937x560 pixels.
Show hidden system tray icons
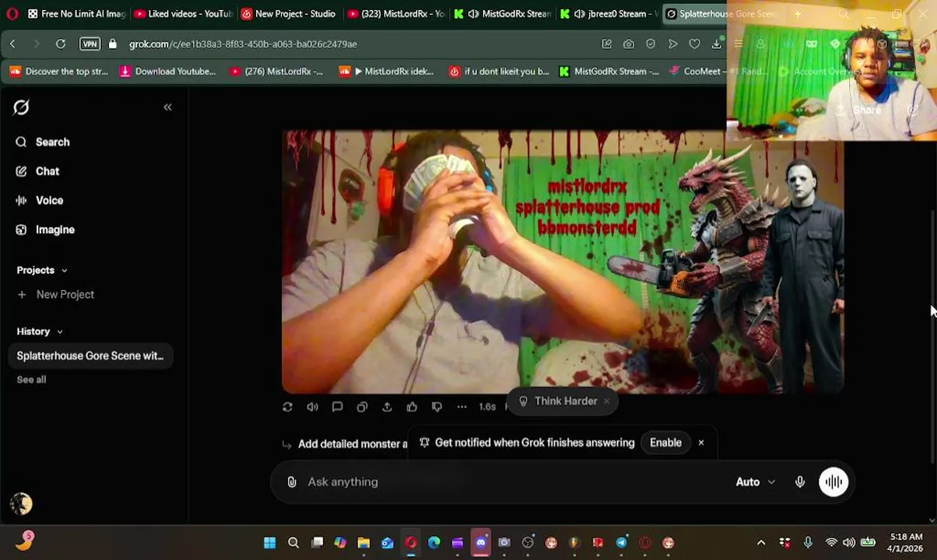click(761, 543)
